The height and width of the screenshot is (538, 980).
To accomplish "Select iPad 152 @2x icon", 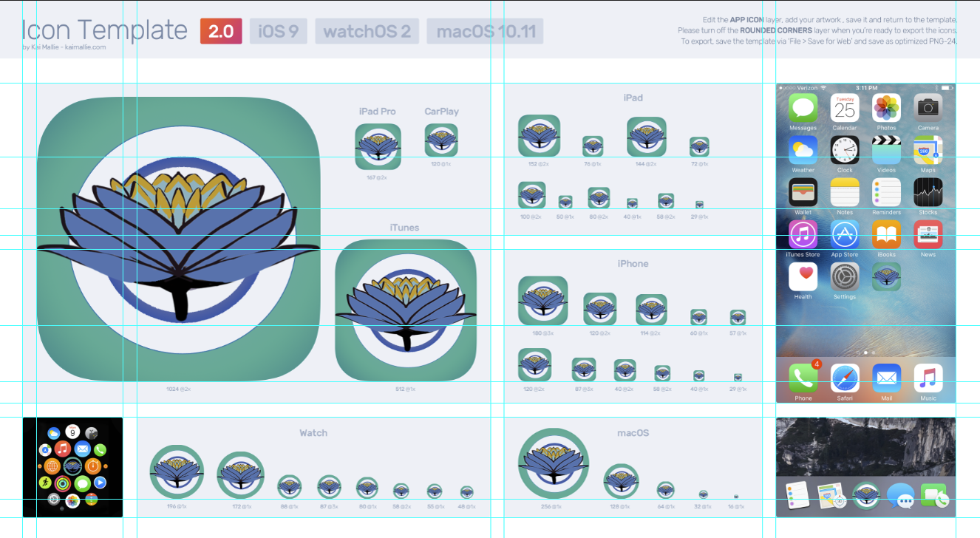I will [x=539, y=136].
